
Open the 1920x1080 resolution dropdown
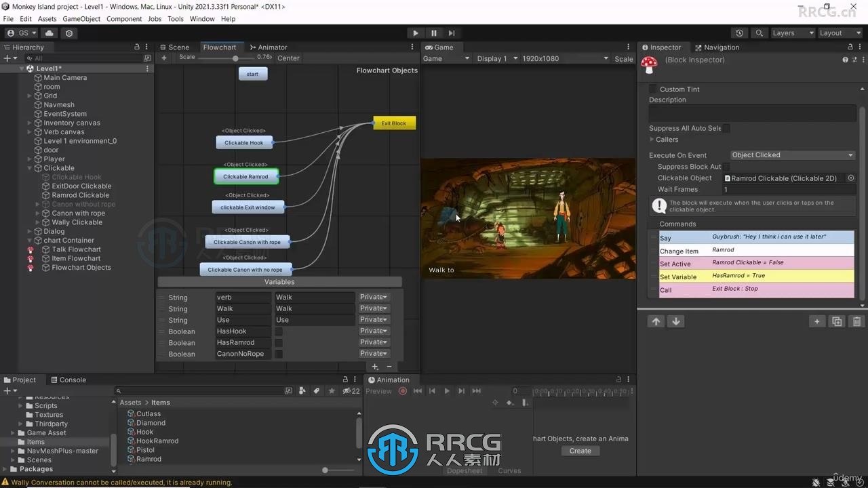tap(564, 58)
